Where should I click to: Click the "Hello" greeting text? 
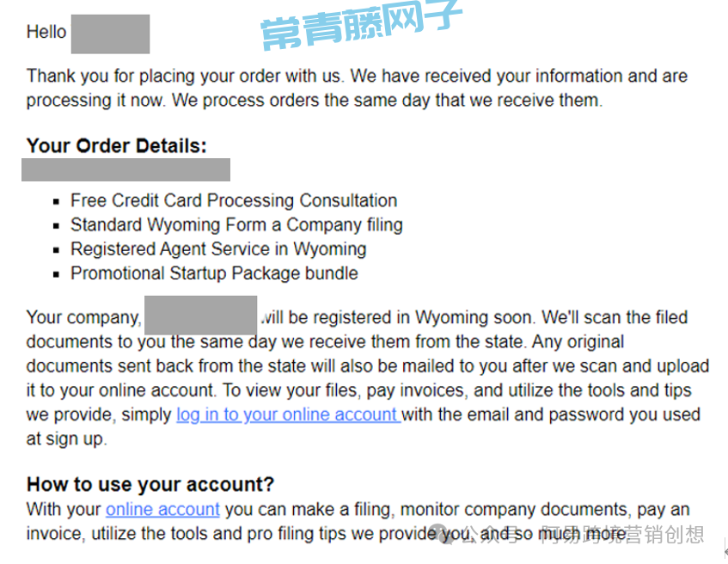[x=46, y=32]
